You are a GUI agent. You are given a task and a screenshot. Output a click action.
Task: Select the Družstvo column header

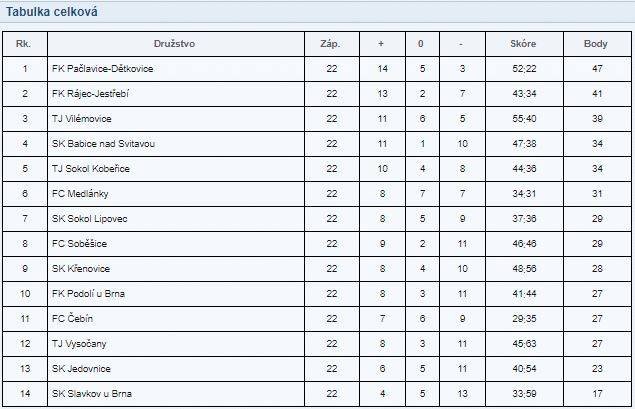click(x=175, y=44)
